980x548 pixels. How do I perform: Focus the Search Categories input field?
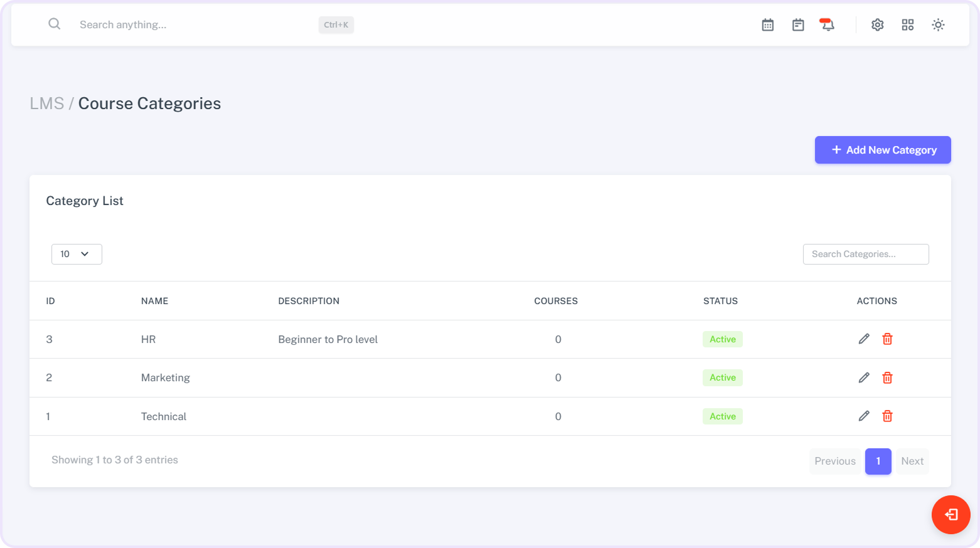pyautogui.click(x=865, y=254)
